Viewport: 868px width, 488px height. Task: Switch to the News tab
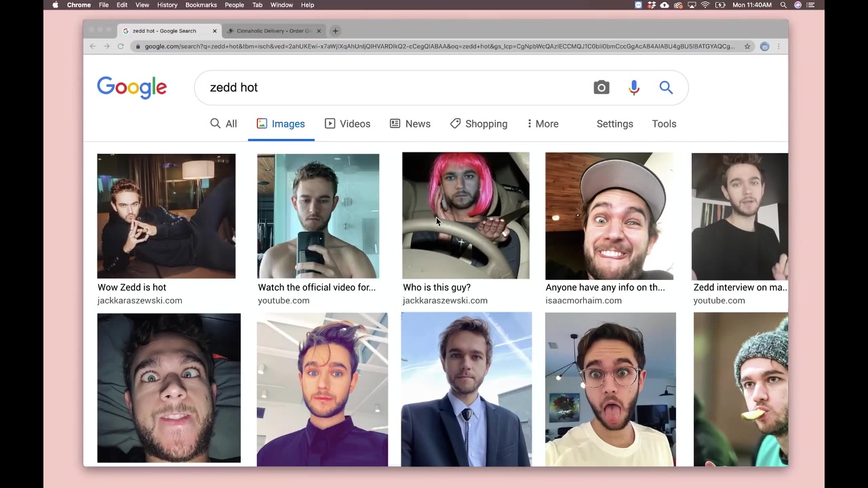pyautogui.click(x=410, y=123)
